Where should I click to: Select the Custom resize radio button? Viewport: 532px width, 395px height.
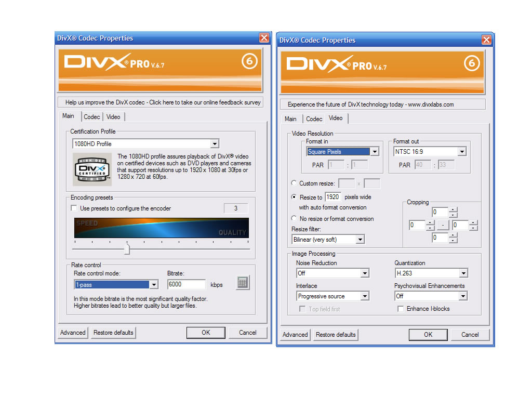[294, 183]
